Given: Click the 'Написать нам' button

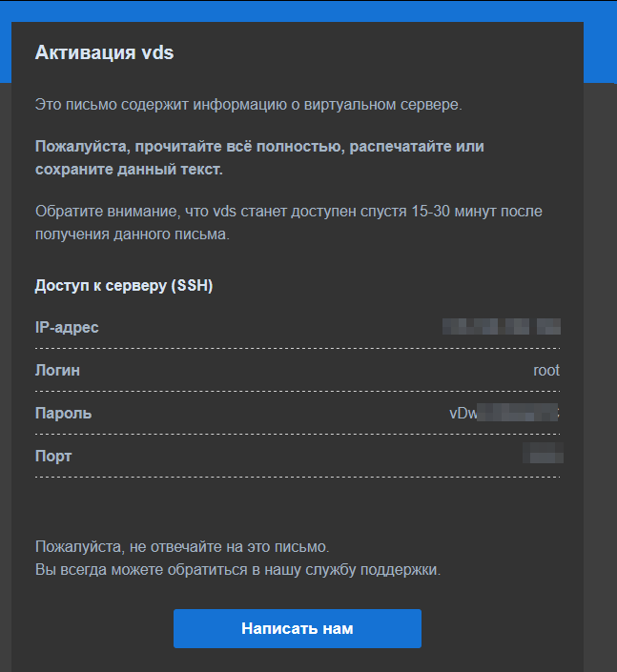Looking at the screenshot, I should pyautogui.click(x=297, y=629).
